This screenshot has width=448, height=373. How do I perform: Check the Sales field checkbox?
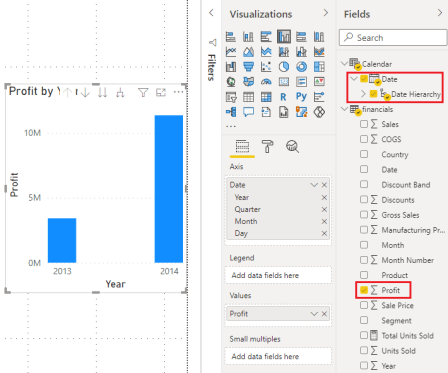point(364,124)
